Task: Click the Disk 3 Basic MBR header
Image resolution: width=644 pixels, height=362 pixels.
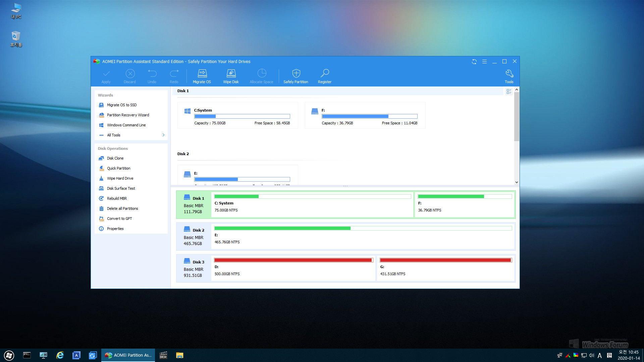Action: pyautogui.click(x=194, y=268)
